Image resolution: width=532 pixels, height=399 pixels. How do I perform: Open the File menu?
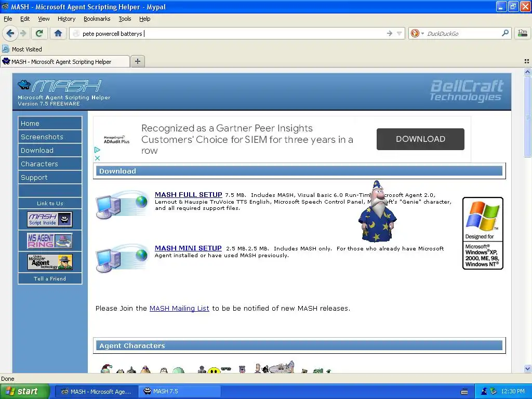point(8,19)
